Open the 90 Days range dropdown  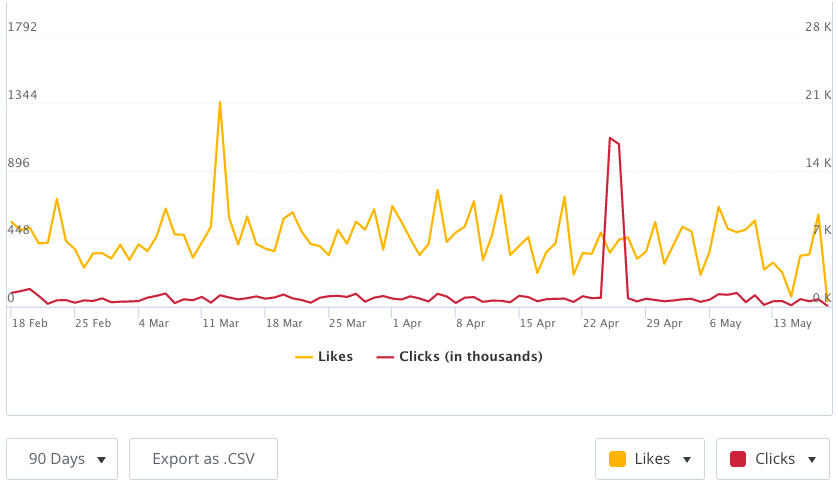coord(62,459)
